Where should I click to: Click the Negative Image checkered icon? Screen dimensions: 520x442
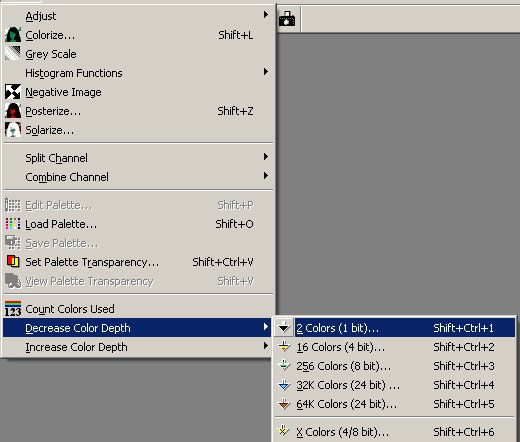tap(13, 92)
